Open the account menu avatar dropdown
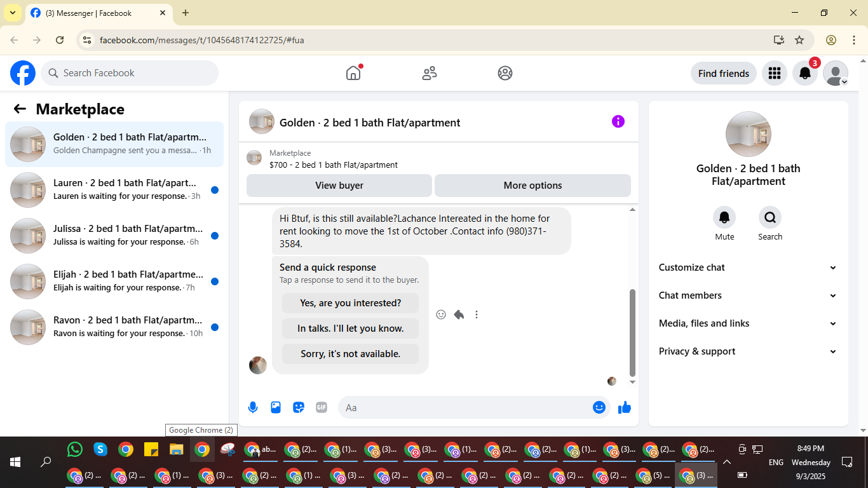 coord(836,73)
